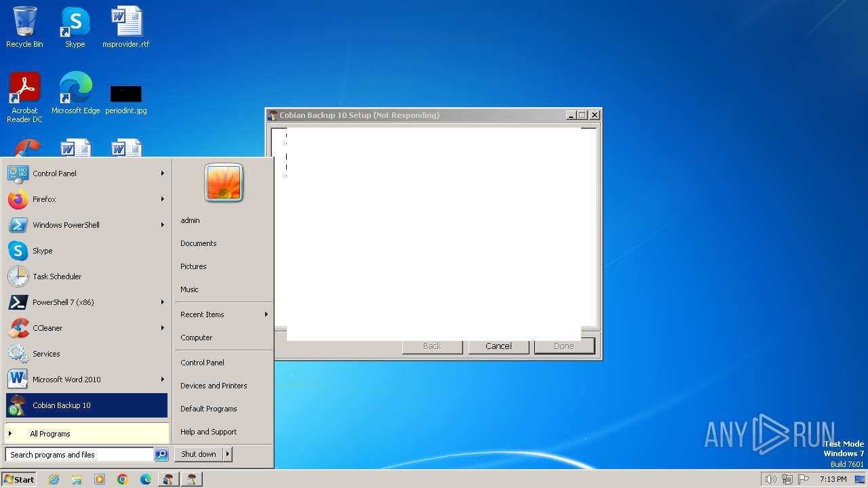Activate the rightmost Cobian taskbar button
The height and width of the screenshot is (488, 868).
point(192,479)
